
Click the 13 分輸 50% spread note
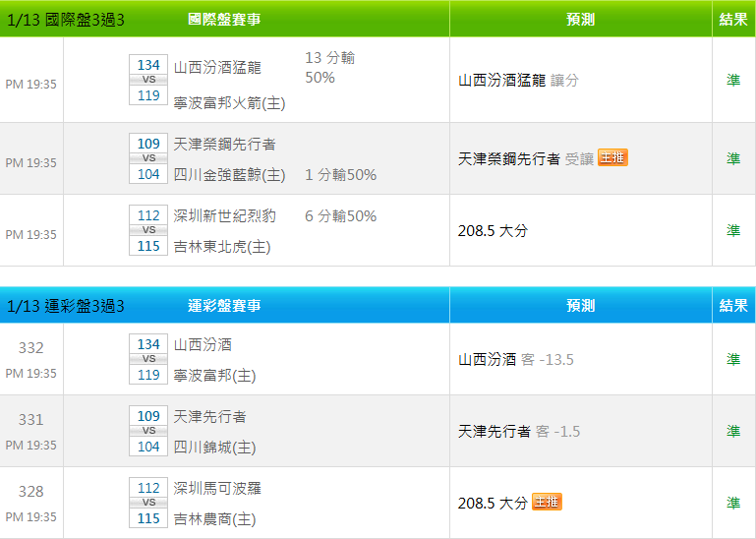point(330,68)
